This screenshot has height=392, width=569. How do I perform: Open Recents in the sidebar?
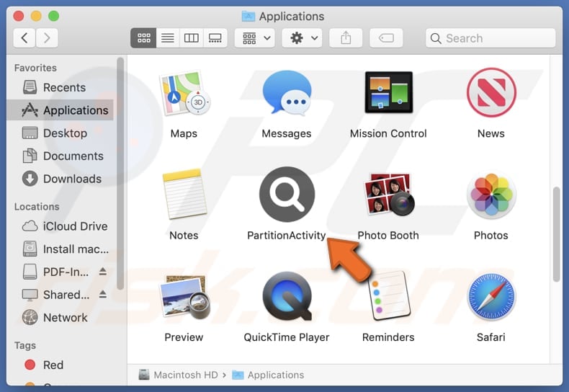click(x=61, y=87)
